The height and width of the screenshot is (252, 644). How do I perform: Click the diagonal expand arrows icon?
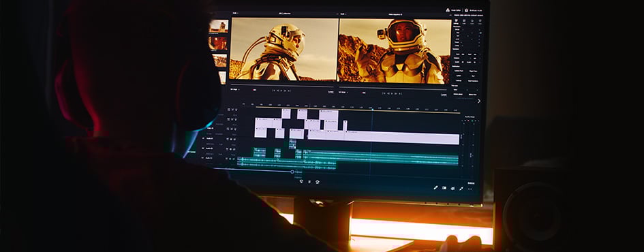tap(461, 189)
